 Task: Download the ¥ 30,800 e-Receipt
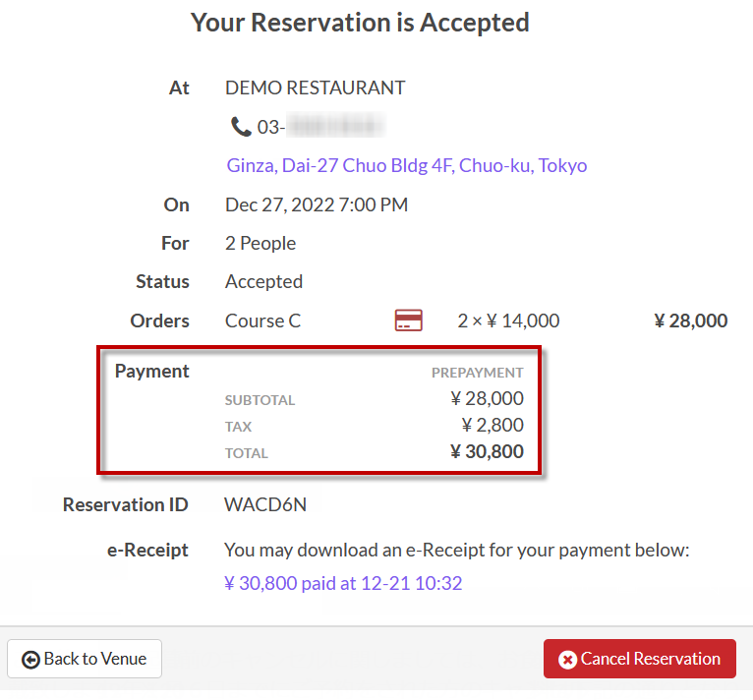click(x=343, y=583)
